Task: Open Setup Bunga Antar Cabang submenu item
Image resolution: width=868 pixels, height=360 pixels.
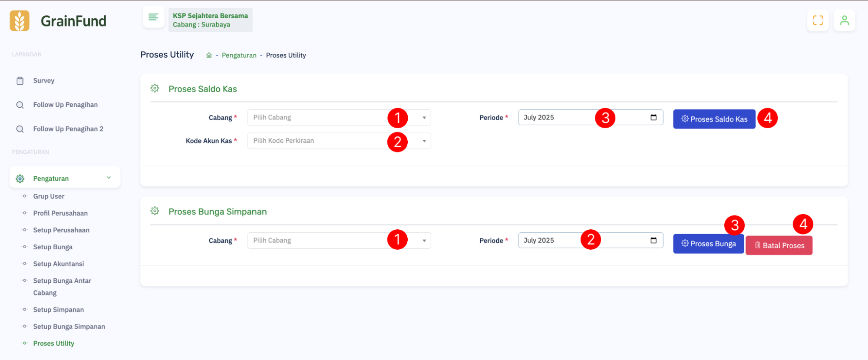Action: tap(62, 287)
